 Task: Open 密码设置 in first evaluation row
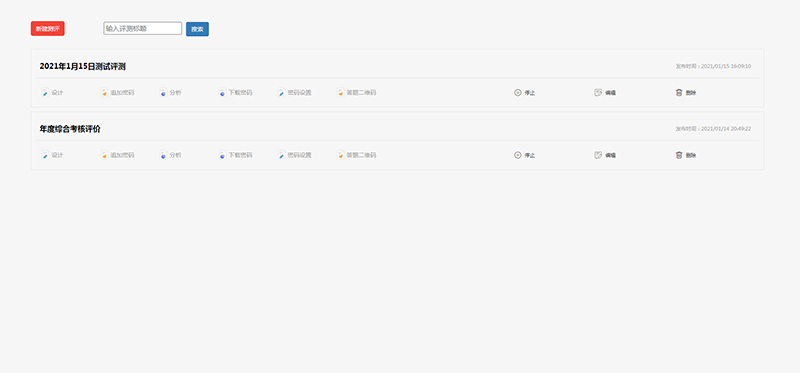294,93
